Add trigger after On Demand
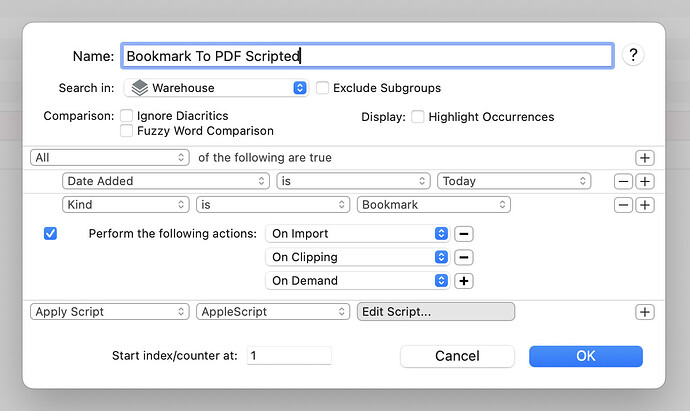Screen dimensions: 690x411 pyautogui.click(x=464, y=281)
